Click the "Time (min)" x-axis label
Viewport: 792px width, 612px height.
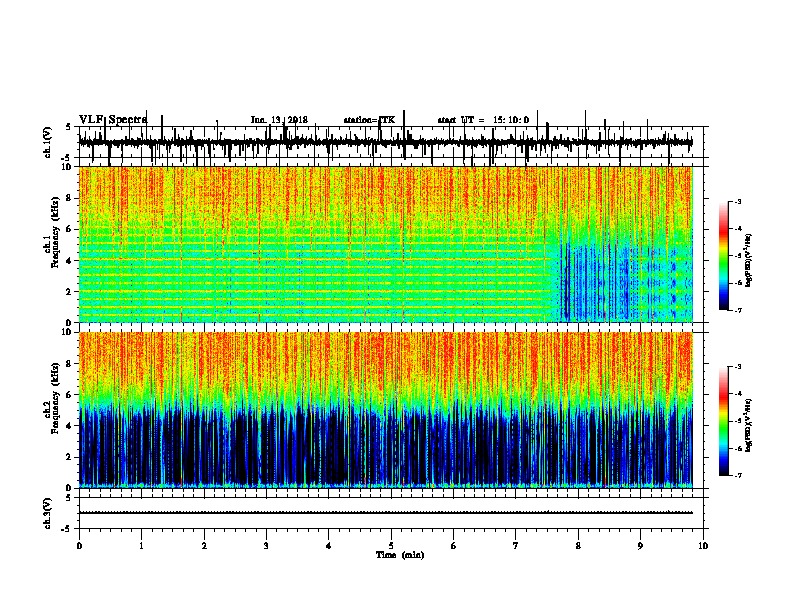[x=400, y=555]
